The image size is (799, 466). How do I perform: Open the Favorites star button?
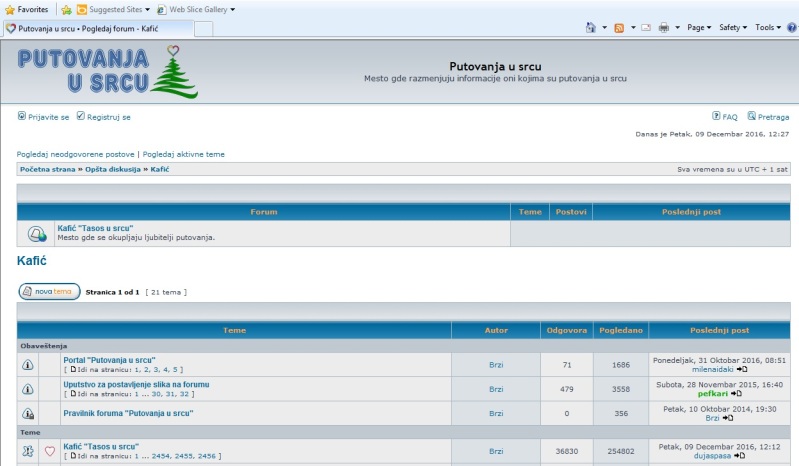coord(26,10)
